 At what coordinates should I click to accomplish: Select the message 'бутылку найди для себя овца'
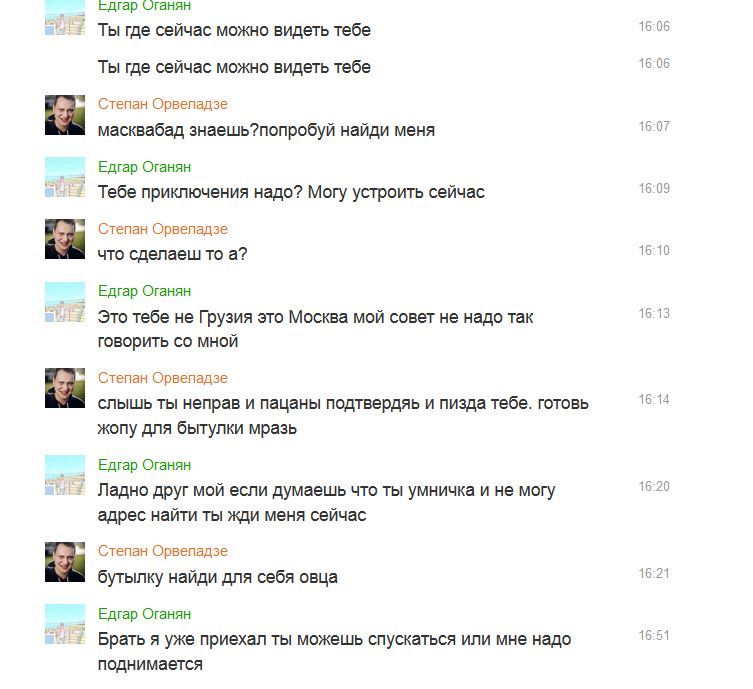click(x=218, y=577)
